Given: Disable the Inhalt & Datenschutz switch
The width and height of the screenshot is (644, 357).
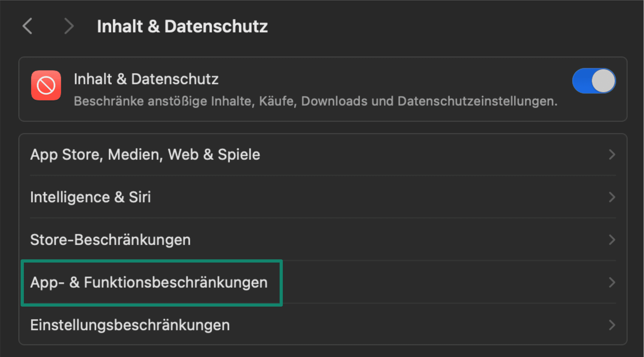Looking at the screenshot, I should coord(594,81).
